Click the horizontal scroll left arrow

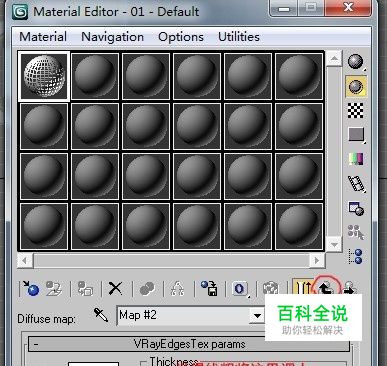point(25,260)
